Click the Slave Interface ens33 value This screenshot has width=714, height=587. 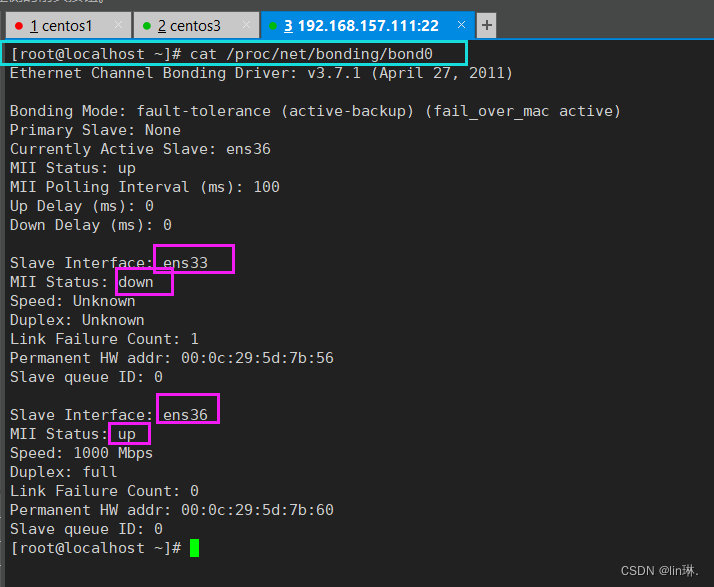coord(185,263)
